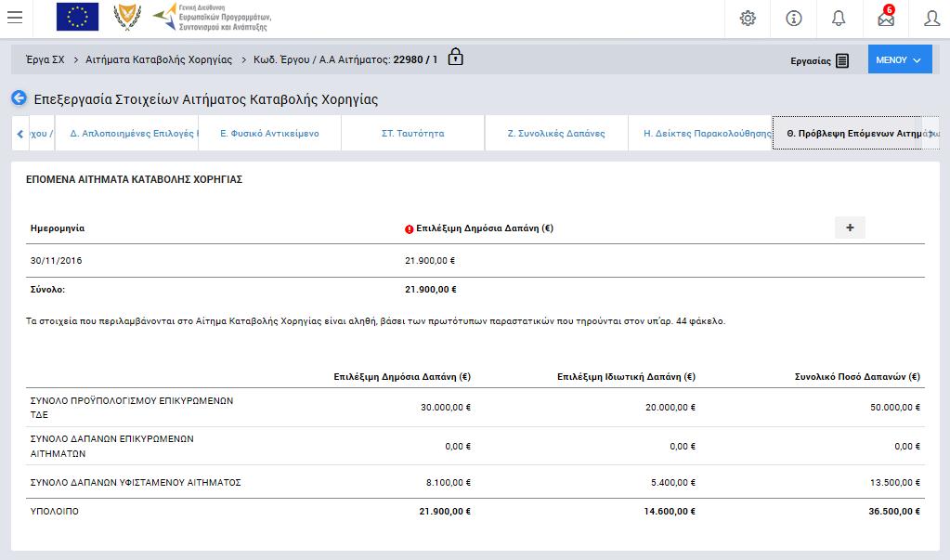The height and width of the screenshot is (560, 950).
Task: Open the settings gear icon
Action: coord(748,19)
